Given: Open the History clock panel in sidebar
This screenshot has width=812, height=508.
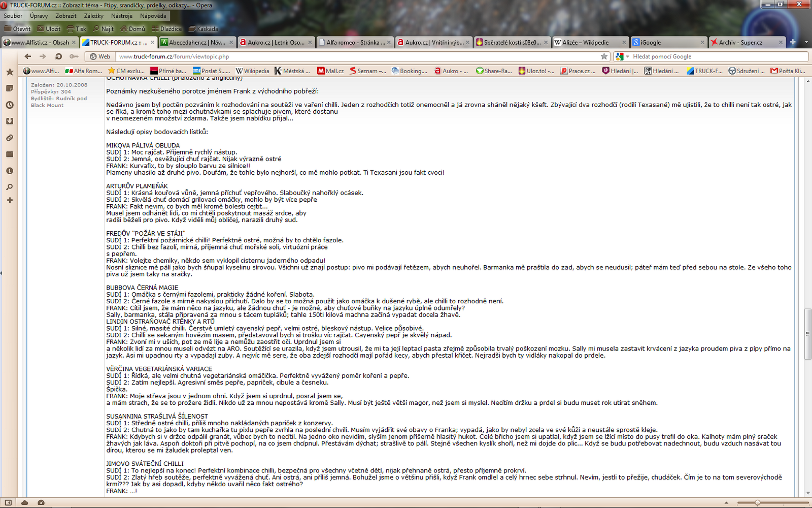Looking at the screenshot, I should [10, 105].
